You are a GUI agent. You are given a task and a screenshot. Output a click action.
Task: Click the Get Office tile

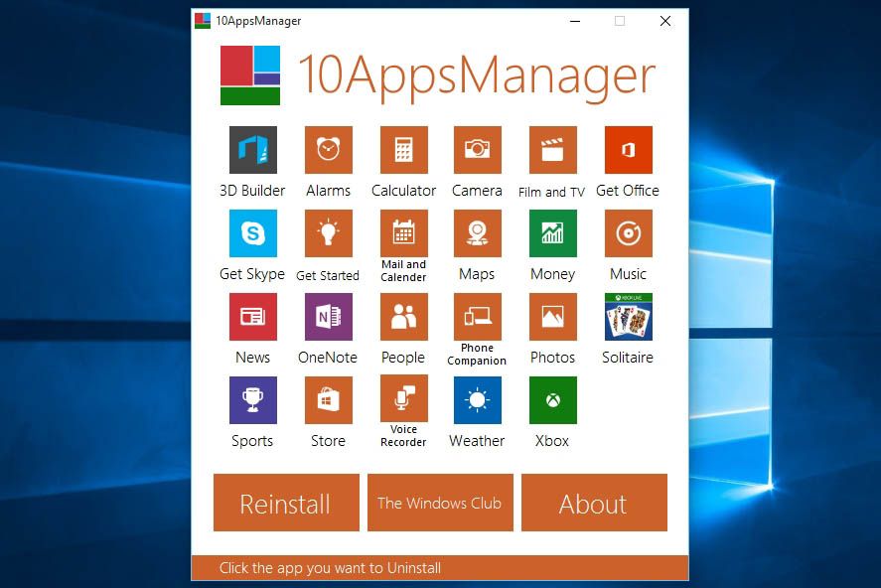628,149
